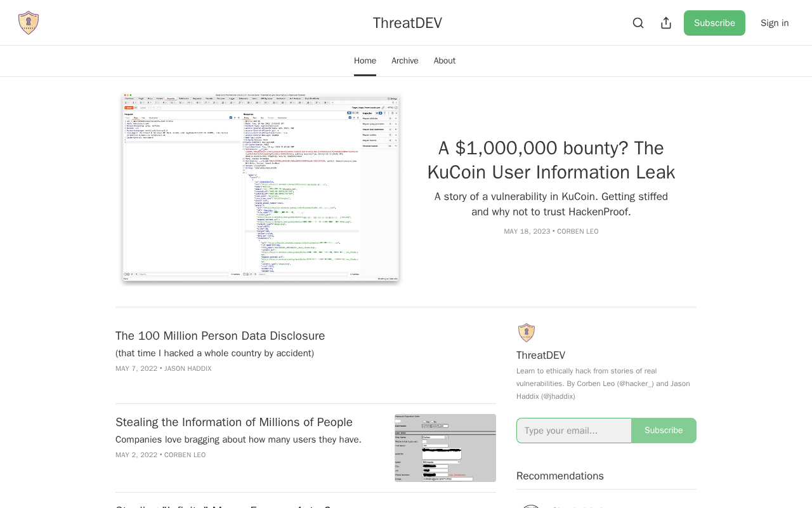Click the Stealing Information article thumbnail
Image resolution: width=812 pixels, height=508 pixels.
pos(445,448)
